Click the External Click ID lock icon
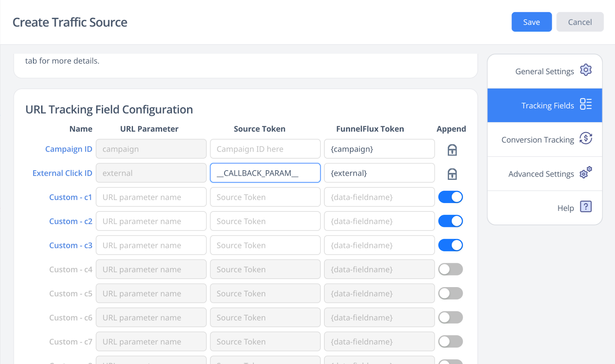This screenshot has width=615, height=364. pos(452,174)
